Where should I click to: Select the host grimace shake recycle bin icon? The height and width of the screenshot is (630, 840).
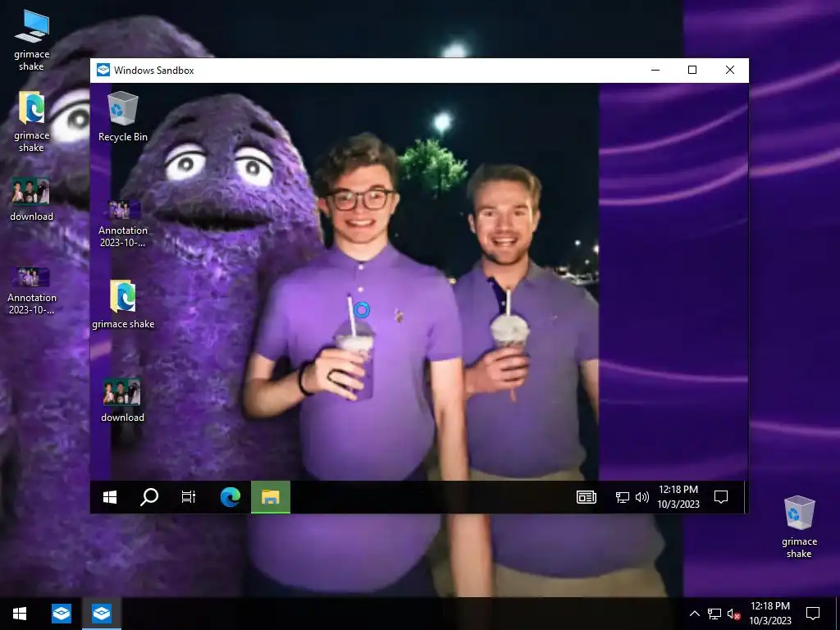click(799, 527)
